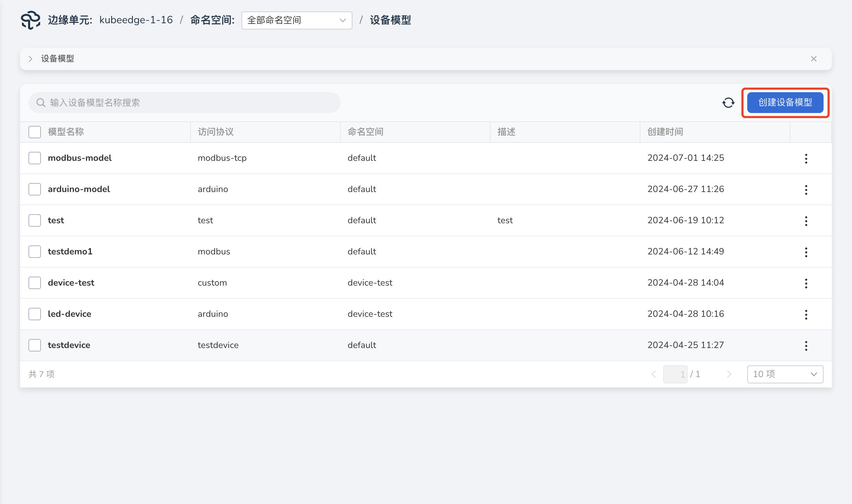Toggle the select-all header checkbox
This screenshot has width=852, height=504.
pos(35,132)
